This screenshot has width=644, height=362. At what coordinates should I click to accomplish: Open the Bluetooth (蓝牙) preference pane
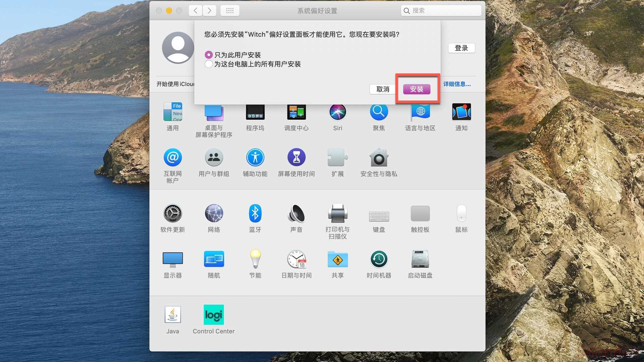point(255,214)
